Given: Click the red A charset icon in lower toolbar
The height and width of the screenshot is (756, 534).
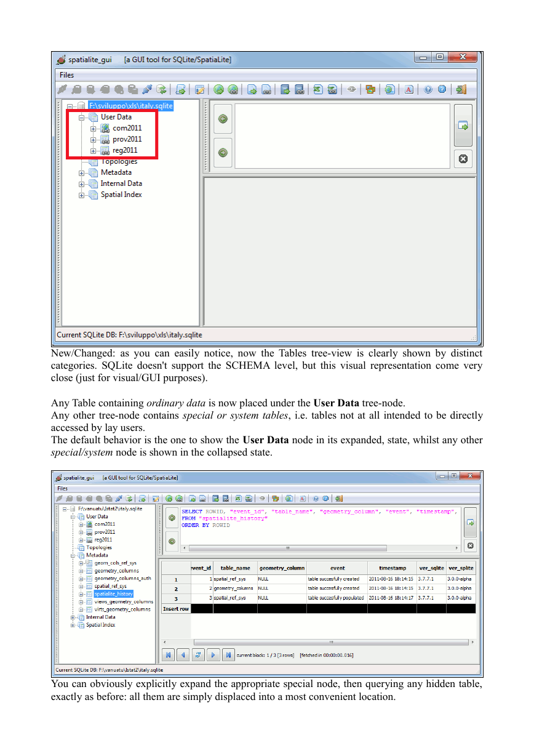Looking at the screenshot, I should 303,498.
